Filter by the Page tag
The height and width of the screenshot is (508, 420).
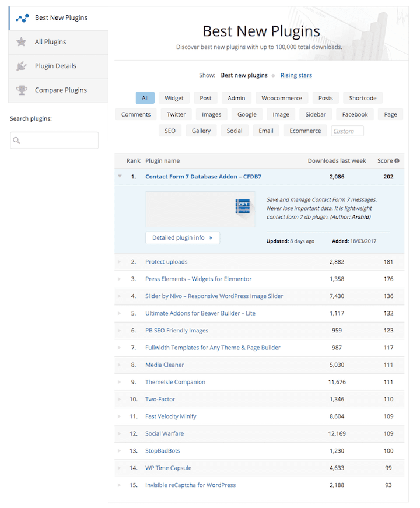(x=390, y=114)
